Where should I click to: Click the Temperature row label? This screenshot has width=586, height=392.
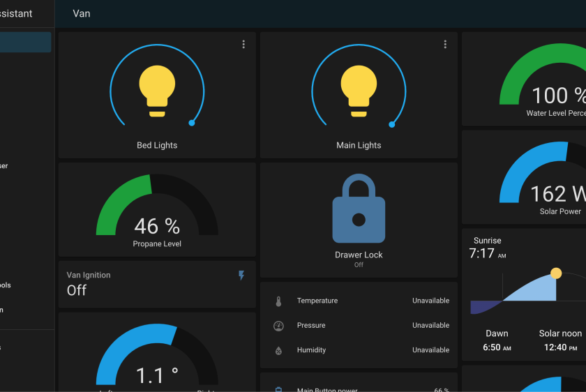pos(317,301)
